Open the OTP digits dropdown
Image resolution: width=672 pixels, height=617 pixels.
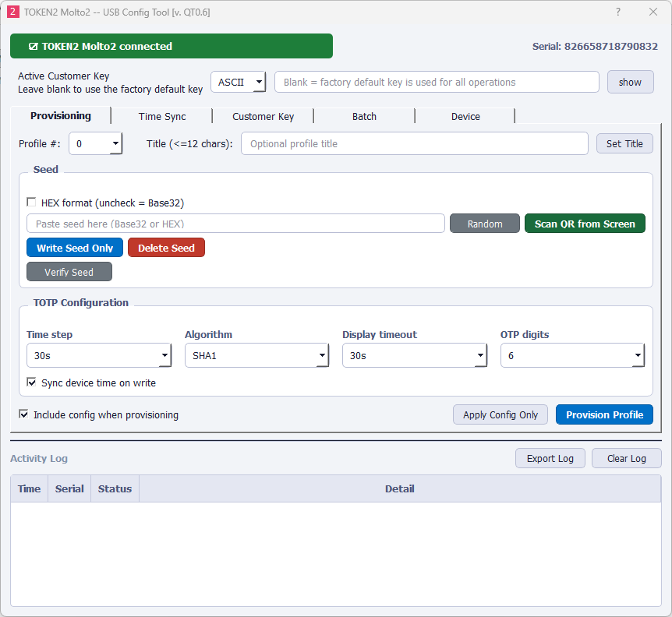point(572,355)
